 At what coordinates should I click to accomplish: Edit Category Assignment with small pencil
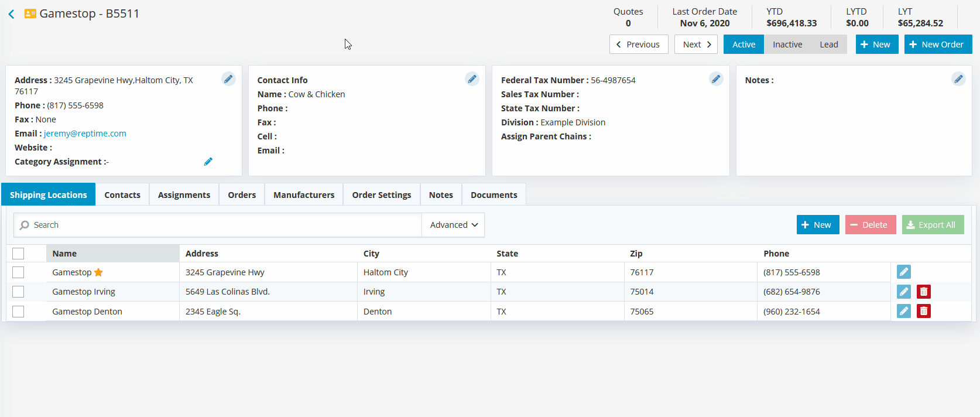tap(208, 162)
